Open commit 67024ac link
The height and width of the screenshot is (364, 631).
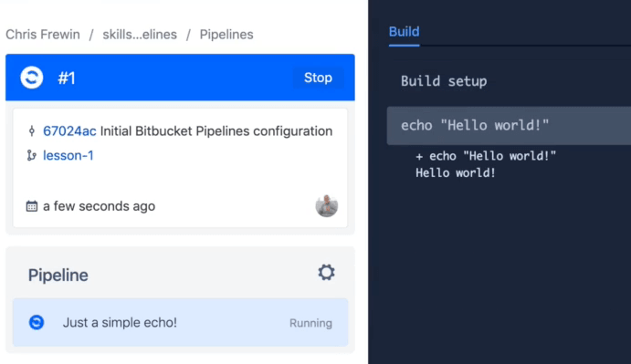(69, 131)
